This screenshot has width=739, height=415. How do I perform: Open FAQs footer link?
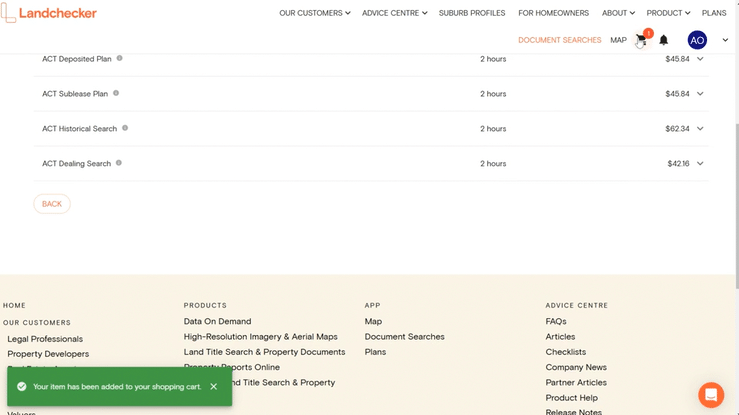point(556,321)
